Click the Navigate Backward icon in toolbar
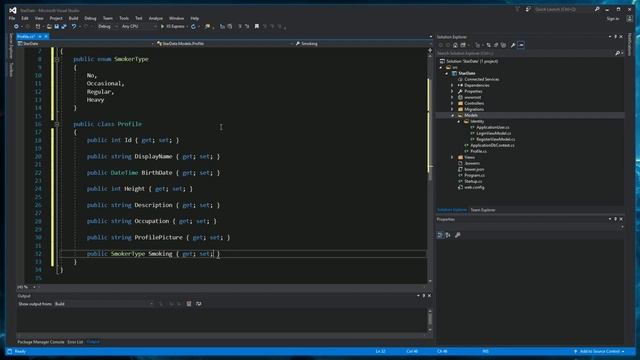 [16, 27]
